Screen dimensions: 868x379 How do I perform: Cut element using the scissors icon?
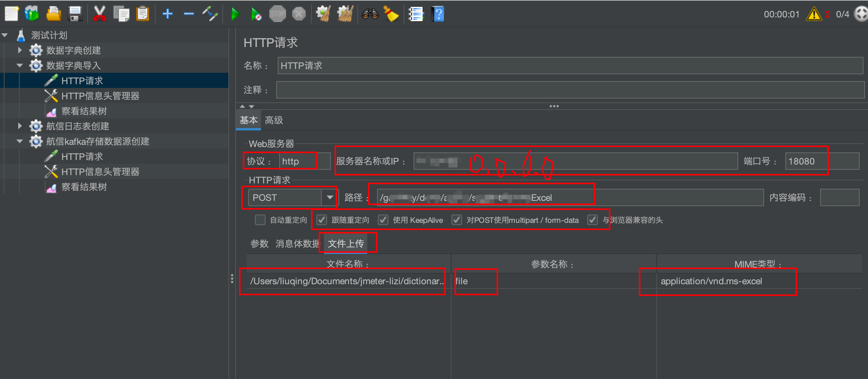pos(99,14)
